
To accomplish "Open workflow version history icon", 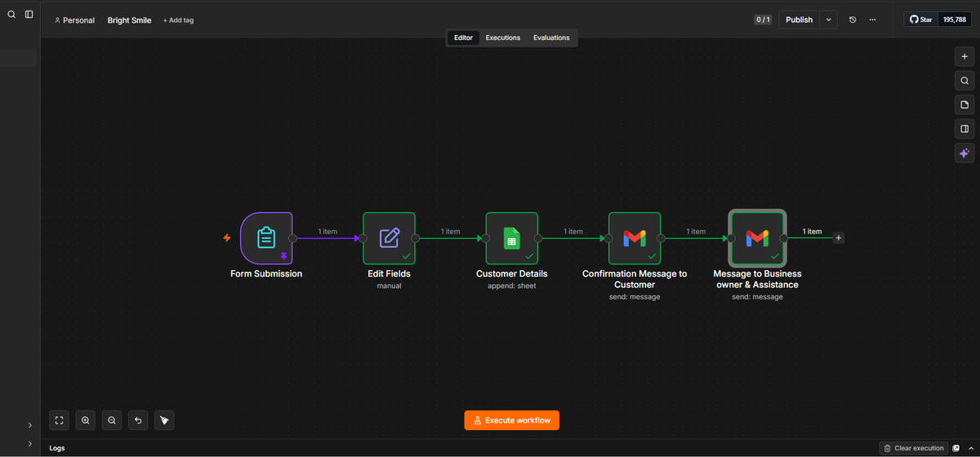I will [853, 20].
